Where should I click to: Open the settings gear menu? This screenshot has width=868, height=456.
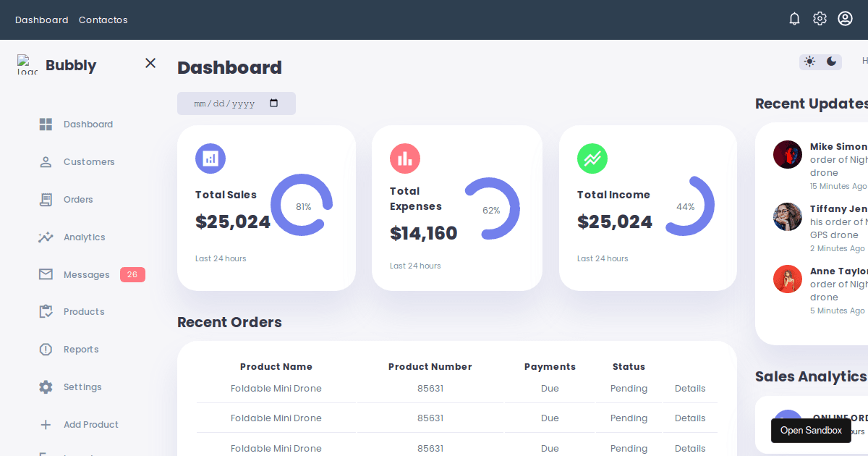[820, 19]
